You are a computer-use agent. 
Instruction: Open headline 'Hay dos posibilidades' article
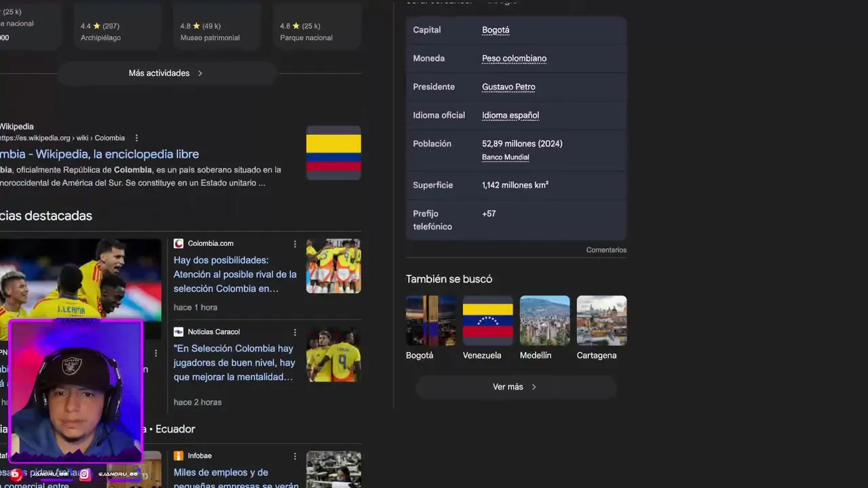(235, 274)
